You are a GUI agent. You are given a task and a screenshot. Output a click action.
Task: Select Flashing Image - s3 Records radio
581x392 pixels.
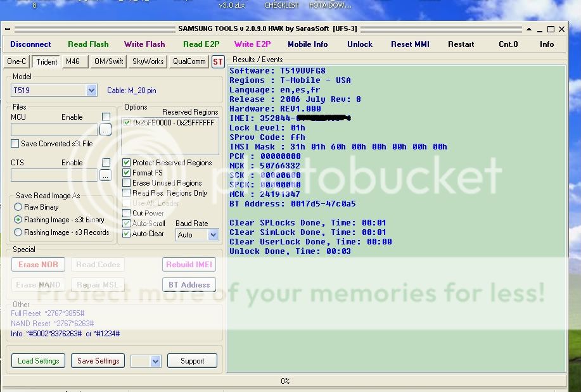click(x=18, y=232)
